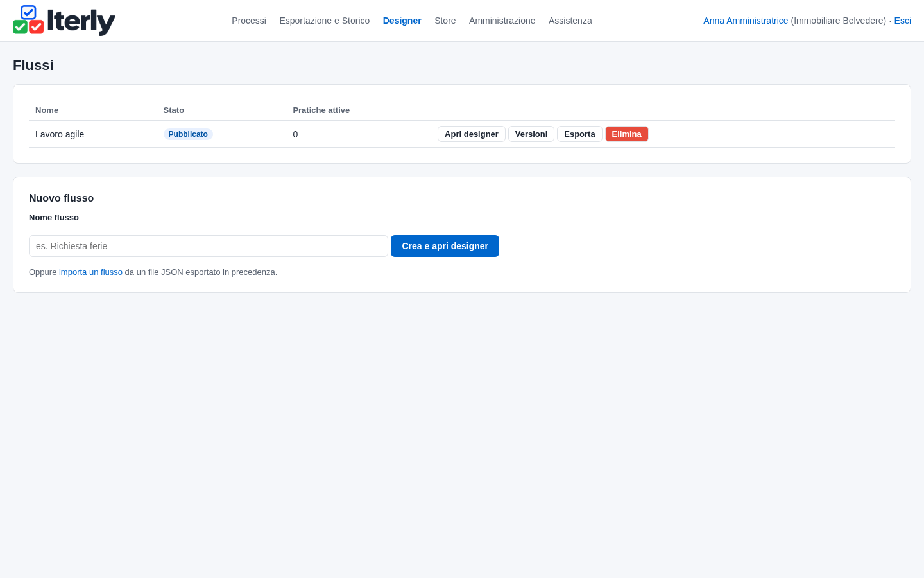Viewport: 924px width, 578px height.
Task: Click the Nome column header
Action: point(47,110)
